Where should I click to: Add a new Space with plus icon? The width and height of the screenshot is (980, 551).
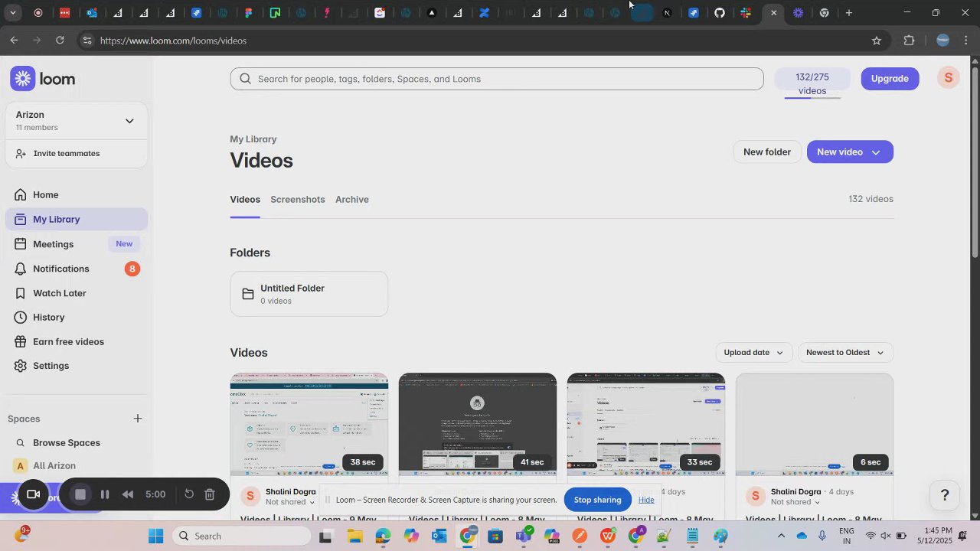(138, 419)
